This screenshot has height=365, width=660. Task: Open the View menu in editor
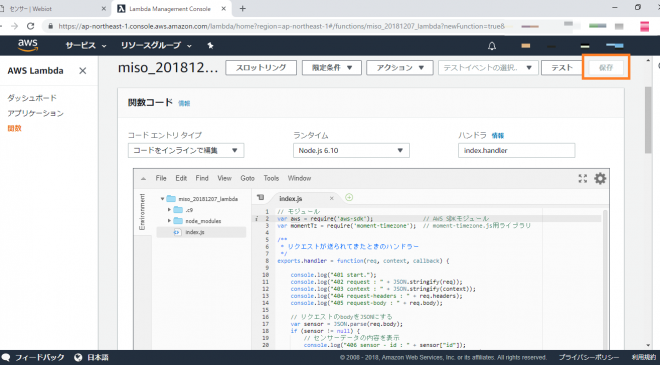click(224, 179)
